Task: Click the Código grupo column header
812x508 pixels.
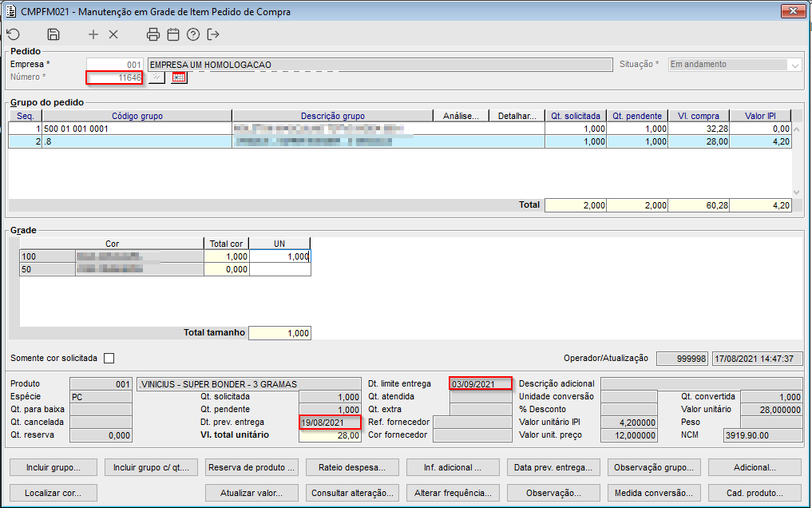Action: [137, 116]
